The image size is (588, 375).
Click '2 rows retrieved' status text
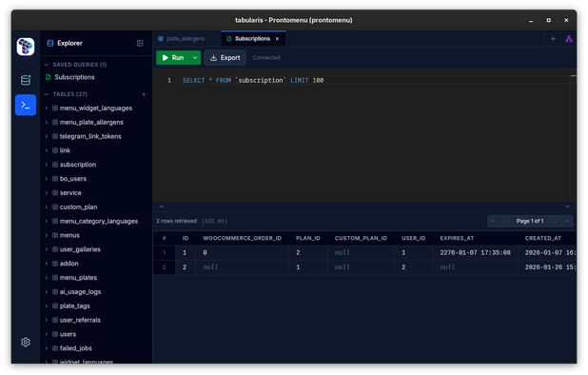pyautogui.click(x=176, y=221)
